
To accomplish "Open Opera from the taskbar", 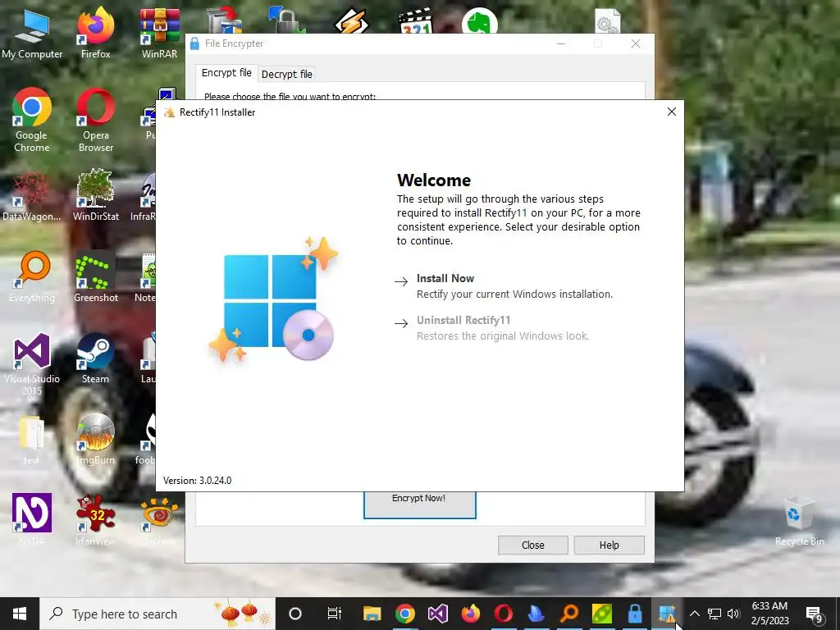I will (504, 614).
